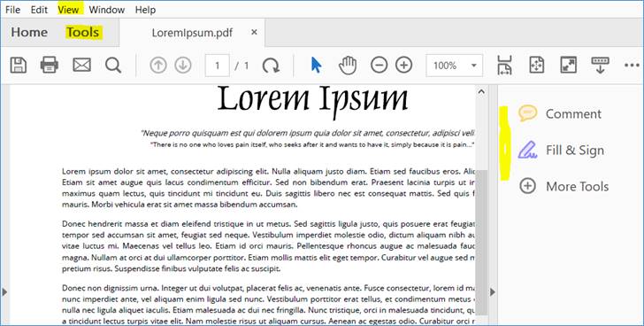Click the document vertical scrollbar thumb
This screenshot has width=644, height=326.
[481, 243]
